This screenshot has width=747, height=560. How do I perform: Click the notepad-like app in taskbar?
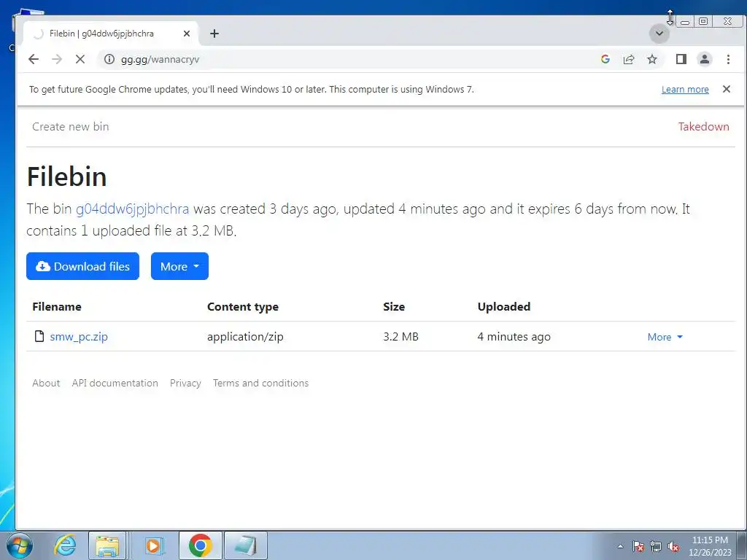tap(245, 545)
